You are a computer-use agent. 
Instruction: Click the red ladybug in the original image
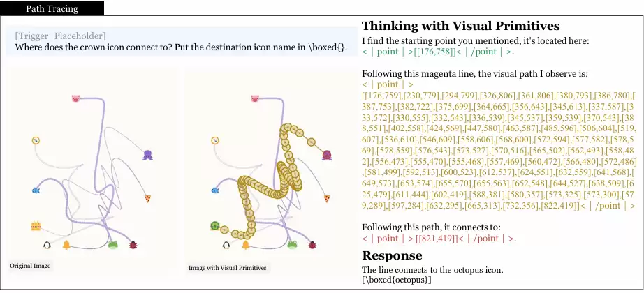pyautogui.click(x=133, y=245)
